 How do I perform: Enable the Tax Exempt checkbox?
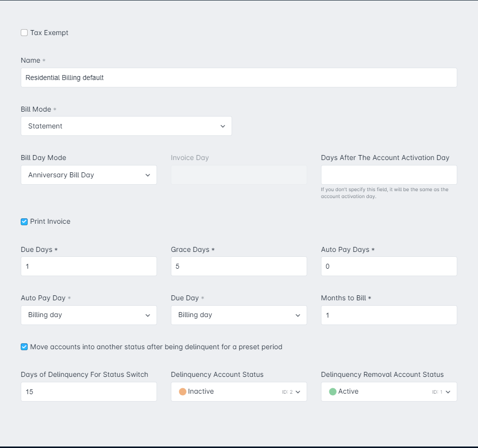(24, 33)
